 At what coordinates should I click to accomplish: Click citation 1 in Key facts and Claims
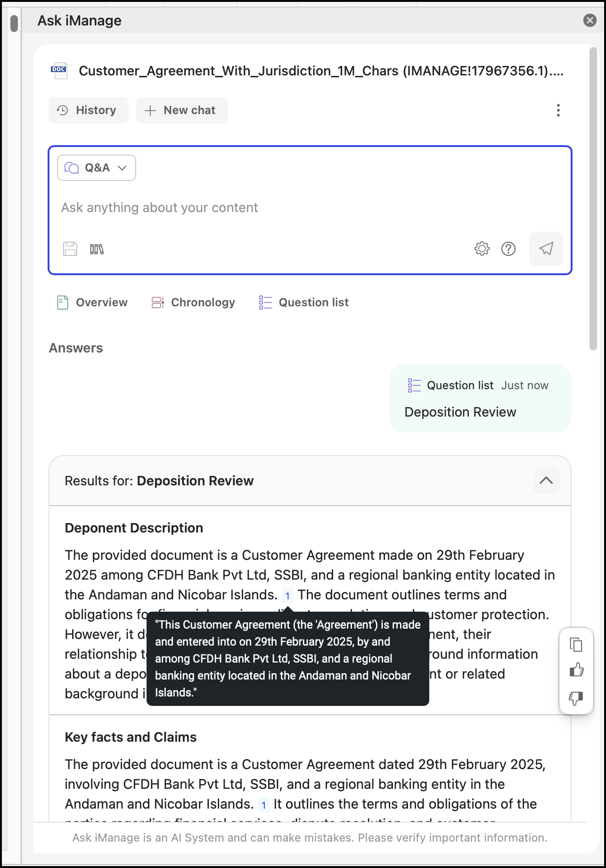[x=264, y=805]
